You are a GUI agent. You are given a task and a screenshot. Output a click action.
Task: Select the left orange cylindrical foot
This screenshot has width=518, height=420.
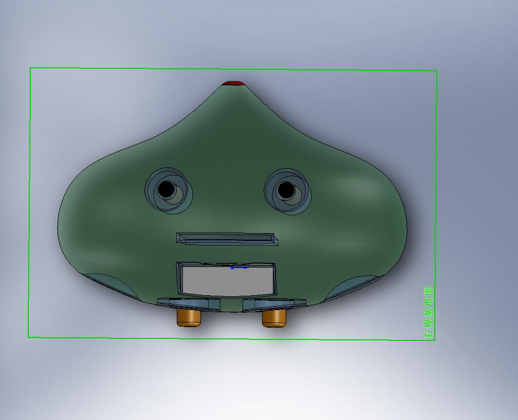[189, 317]
